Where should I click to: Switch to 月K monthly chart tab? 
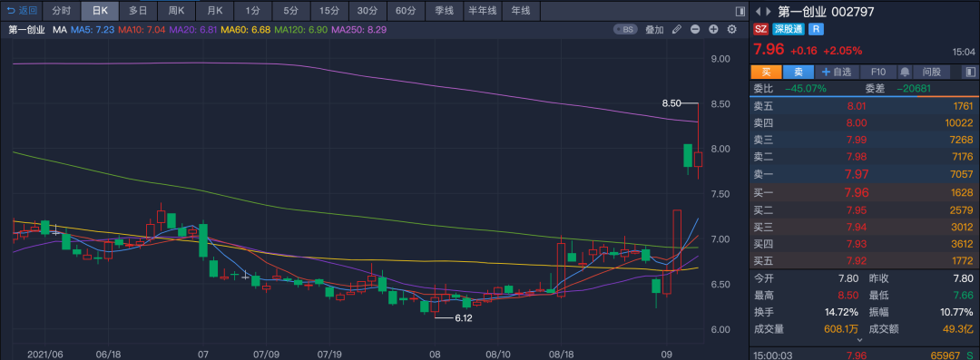[214, 11]
